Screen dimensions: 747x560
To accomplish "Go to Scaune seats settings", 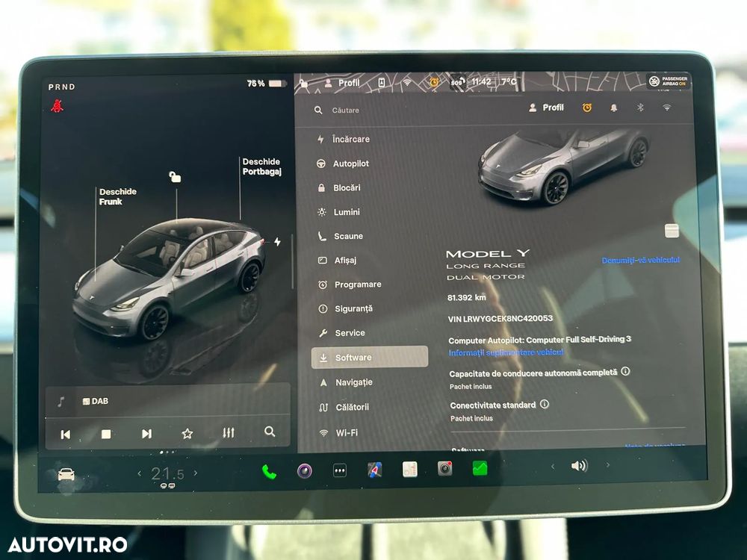I will tap(340, 236).
